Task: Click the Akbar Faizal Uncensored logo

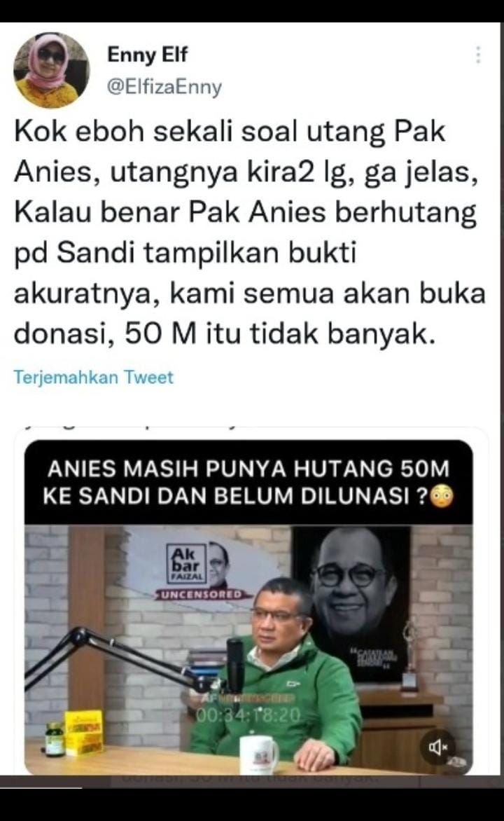Action: pos(203,571)
